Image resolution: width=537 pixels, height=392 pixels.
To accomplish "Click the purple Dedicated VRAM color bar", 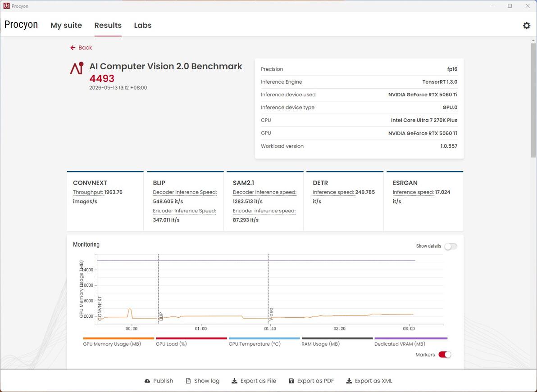I will pyautogui.click(x=411, y=338).
